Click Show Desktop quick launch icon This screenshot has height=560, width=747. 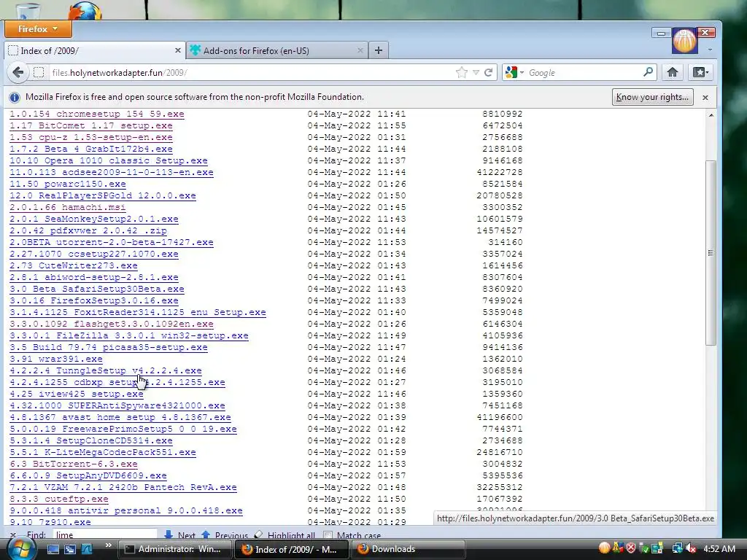tap(53, 549)
